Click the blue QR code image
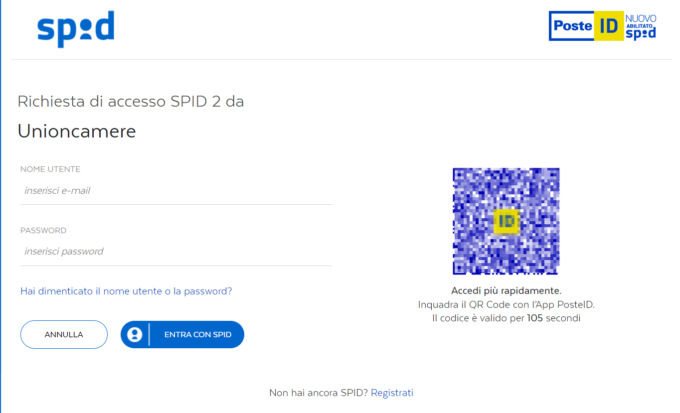680x413 pixels. click(506, 221)
